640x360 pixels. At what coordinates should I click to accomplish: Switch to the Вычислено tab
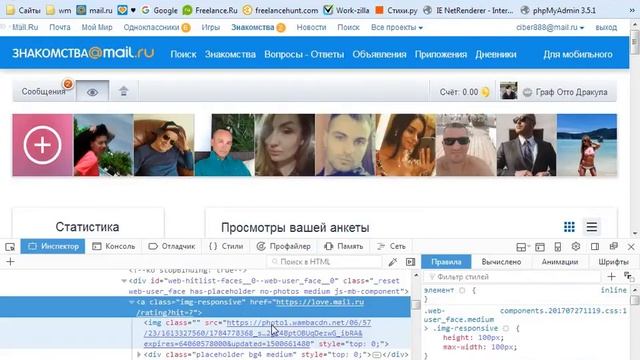pos(501,262)
